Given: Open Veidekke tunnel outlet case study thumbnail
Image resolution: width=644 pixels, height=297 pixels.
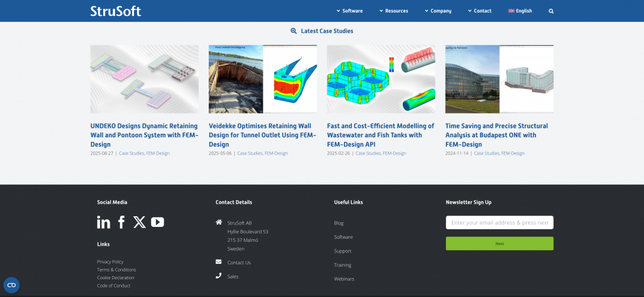Looking at the screenshot, I should coord(263,79).
